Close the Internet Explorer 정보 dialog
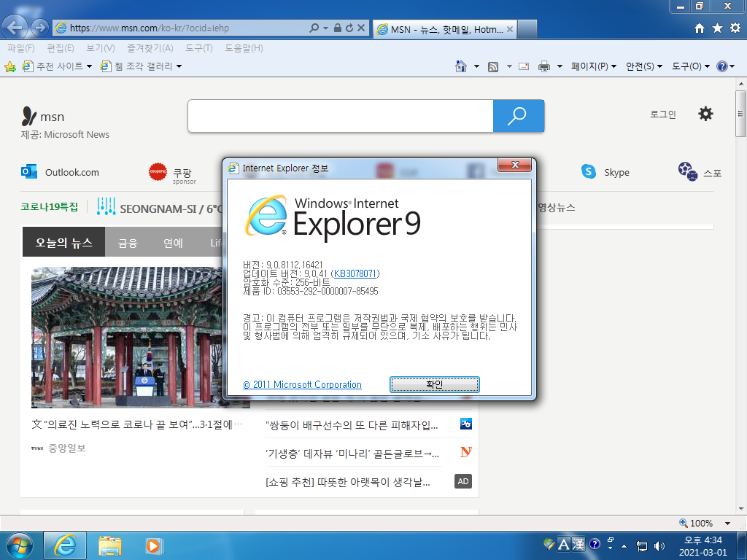 514,165
